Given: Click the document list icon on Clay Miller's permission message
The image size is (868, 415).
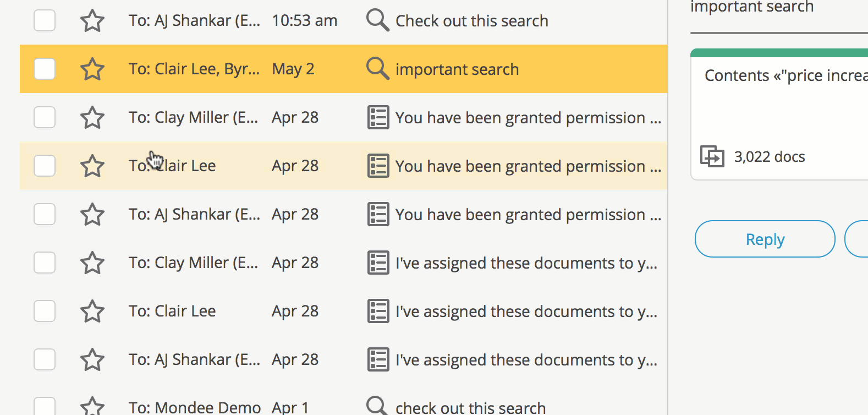Looking at the screenshot, I should (378, 117).
